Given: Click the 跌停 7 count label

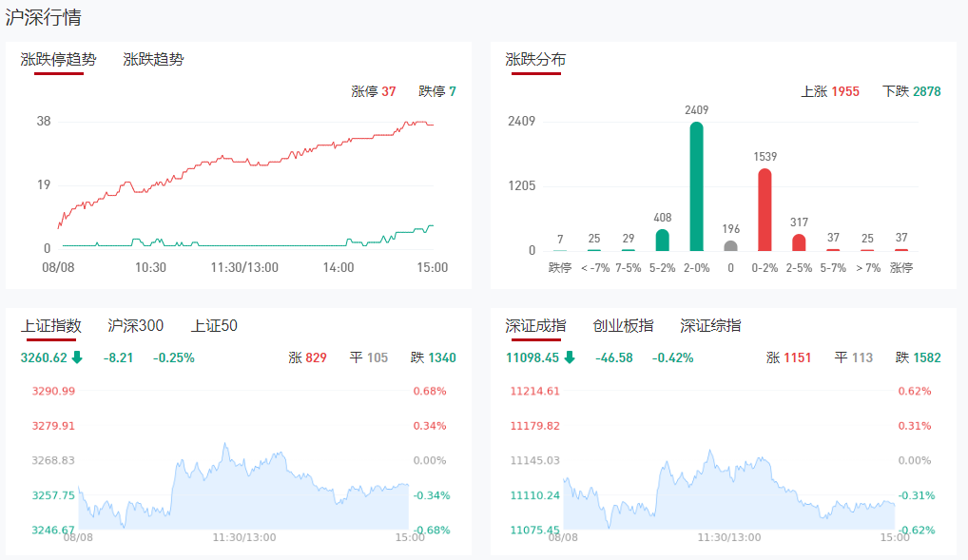Looking at the screenshot, I should (x=436, y=92).
